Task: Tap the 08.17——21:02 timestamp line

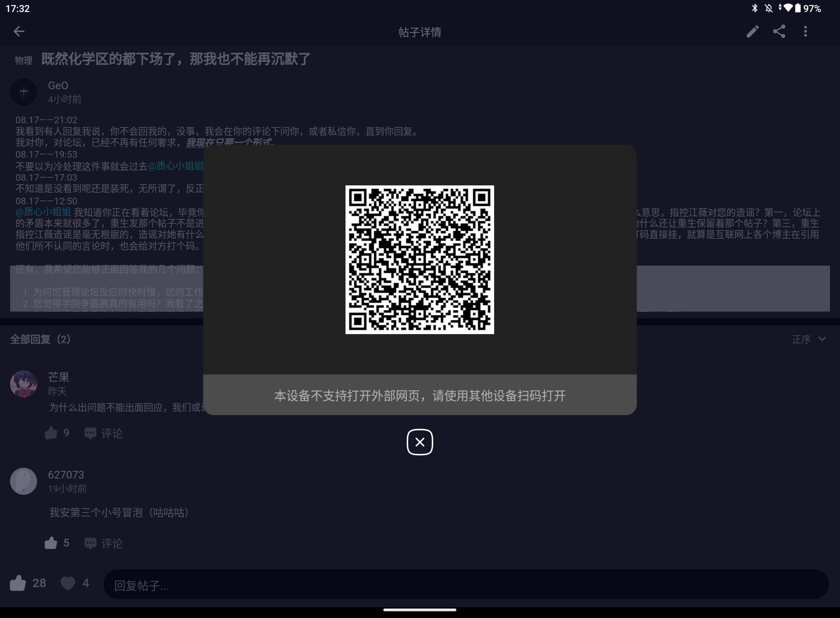Action: (x=46, y=120)
